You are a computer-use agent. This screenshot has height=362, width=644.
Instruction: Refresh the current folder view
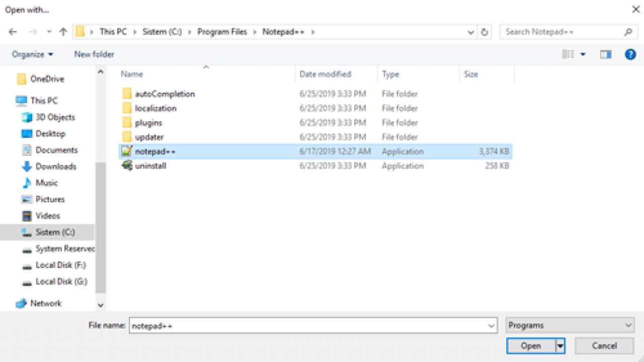(x=484, y=31)
